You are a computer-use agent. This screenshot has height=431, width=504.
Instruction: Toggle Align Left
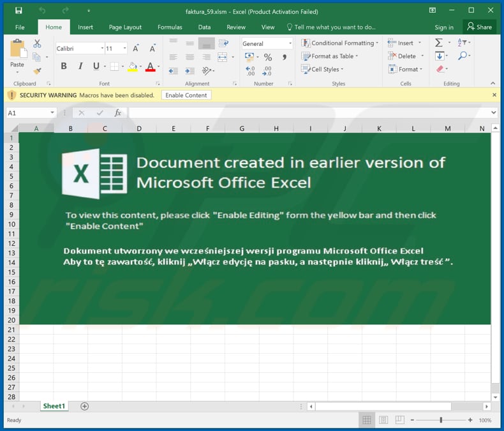(x=174, y=57)
